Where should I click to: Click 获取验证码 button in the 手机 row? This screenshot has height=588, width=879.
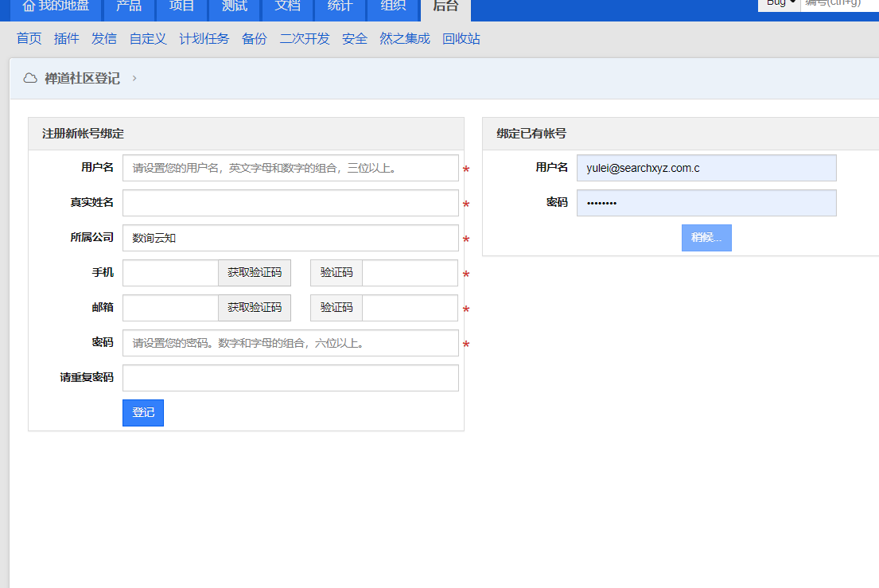point(255,273)
